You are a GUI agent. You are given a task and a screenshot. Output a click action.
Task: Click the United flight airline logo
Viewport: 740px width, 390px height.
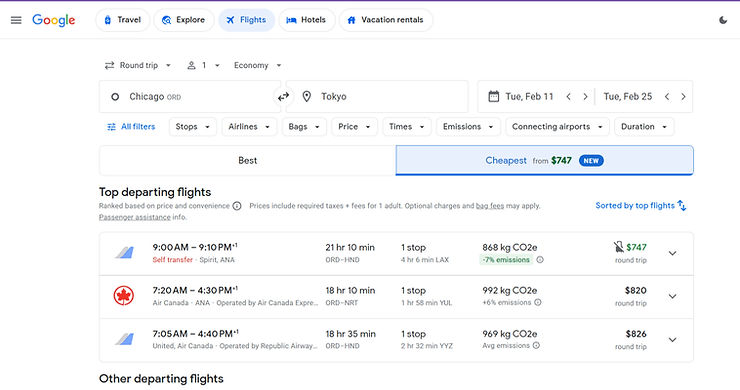click(125, 339)
